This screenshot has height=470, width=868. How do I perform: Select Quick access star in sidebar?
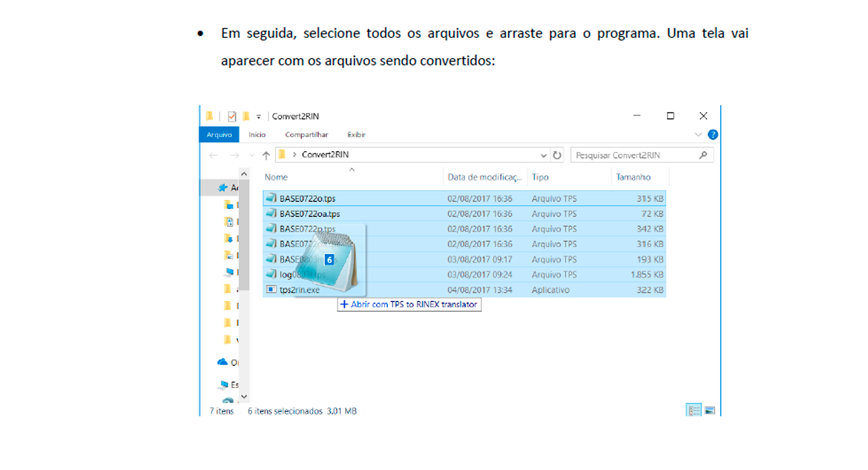pos(223,188)
